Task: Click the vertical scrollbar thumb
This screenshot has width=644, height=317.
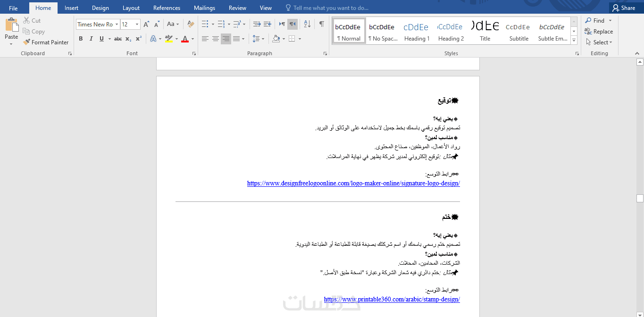Action: (x=640, y=198)
